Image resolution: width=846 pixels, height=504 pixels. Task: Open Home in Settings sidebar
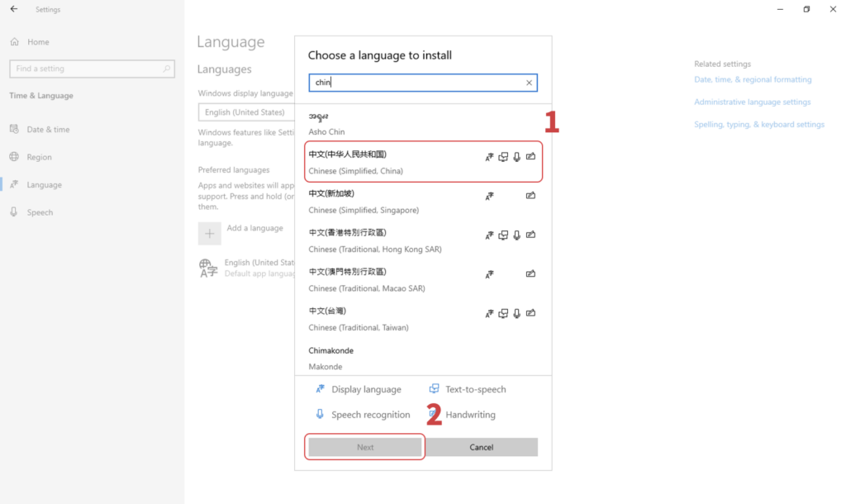pyautogui.click(x=30, y=41)
